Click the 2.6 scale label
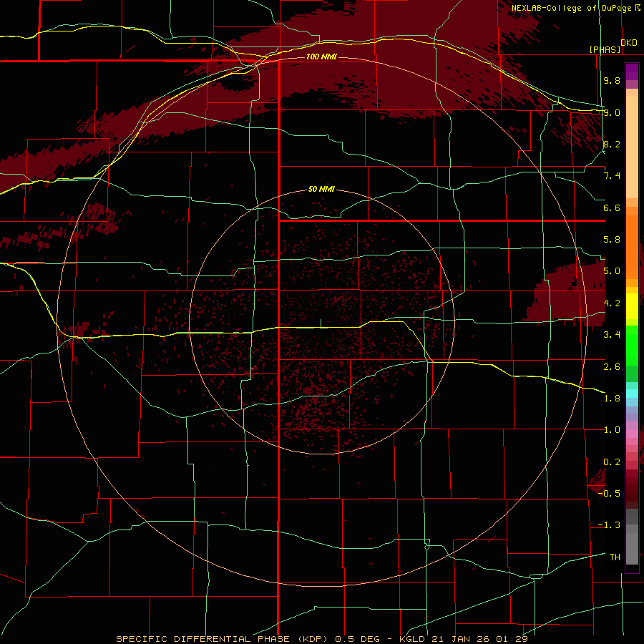Screen dimensions: 644x644 coord(612,367)
